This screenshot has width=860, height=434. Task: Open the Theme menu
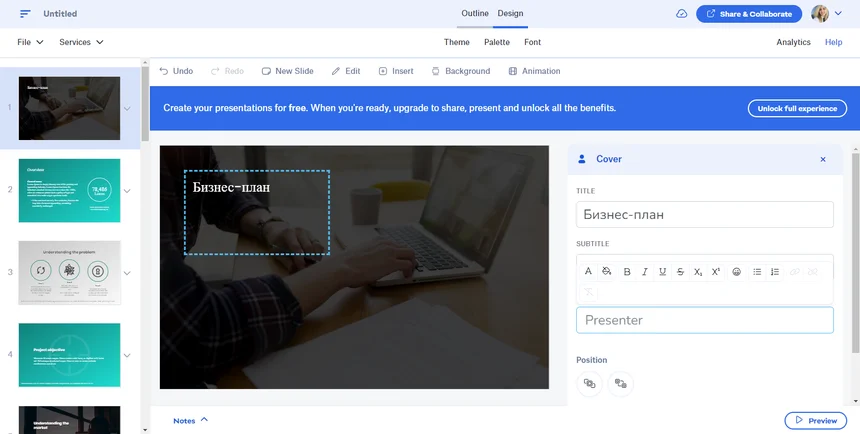(x=456, y=42)
